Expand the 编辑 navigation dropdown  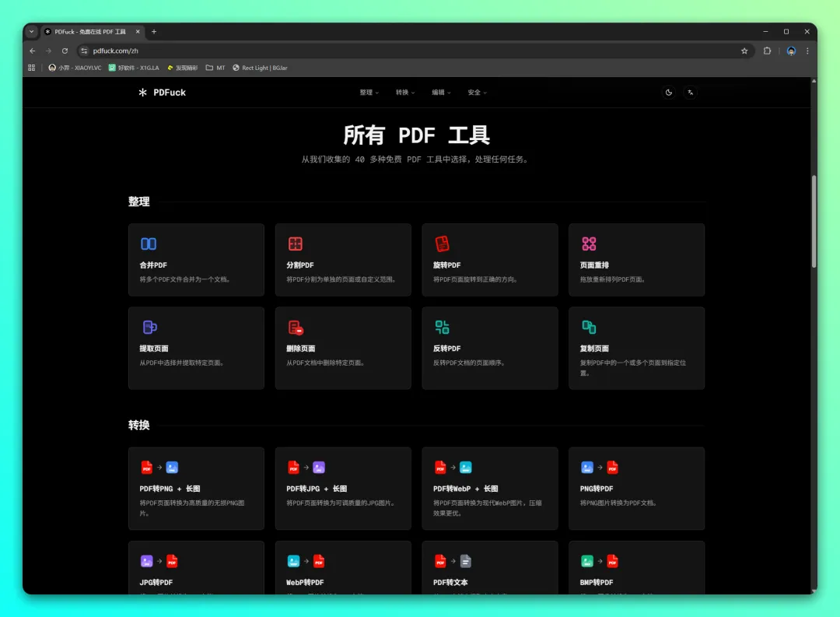point(441,93)
